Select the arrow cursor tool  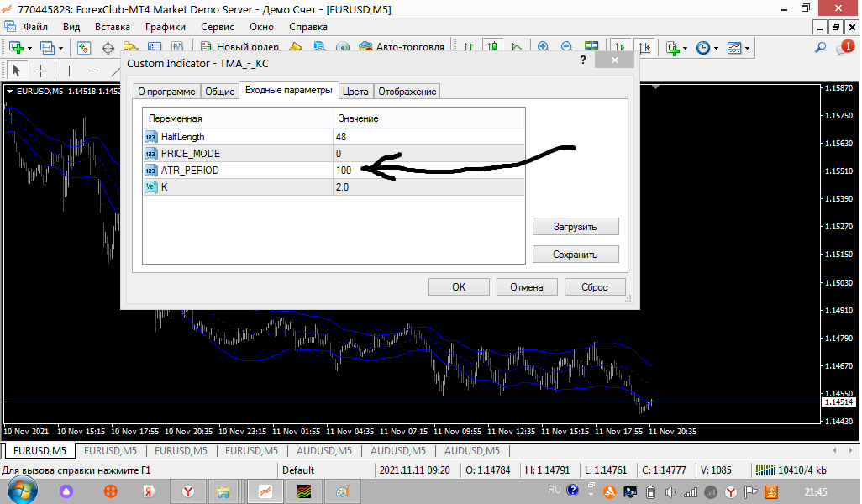point(17,71)
